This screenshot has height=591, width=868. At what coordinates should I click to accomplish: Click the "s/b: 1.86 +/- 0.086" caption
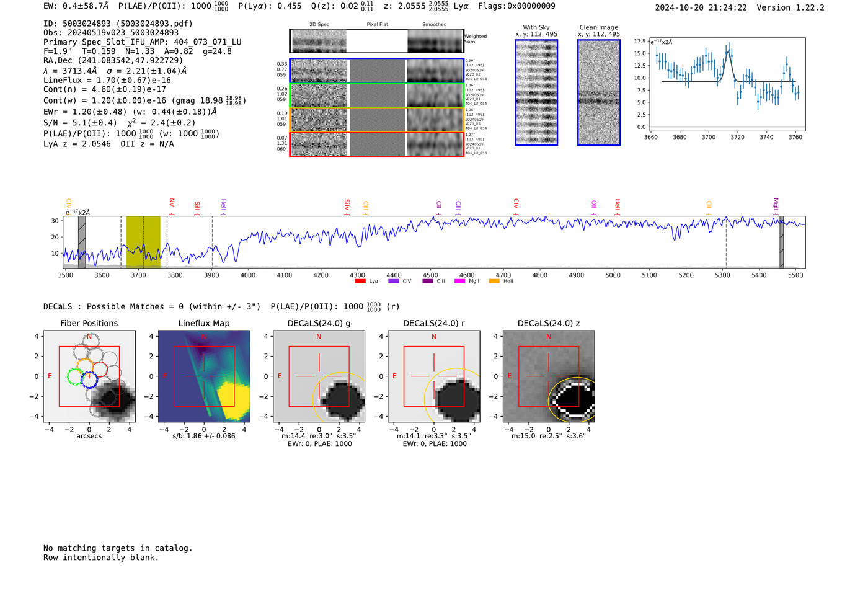click(204, 436)
